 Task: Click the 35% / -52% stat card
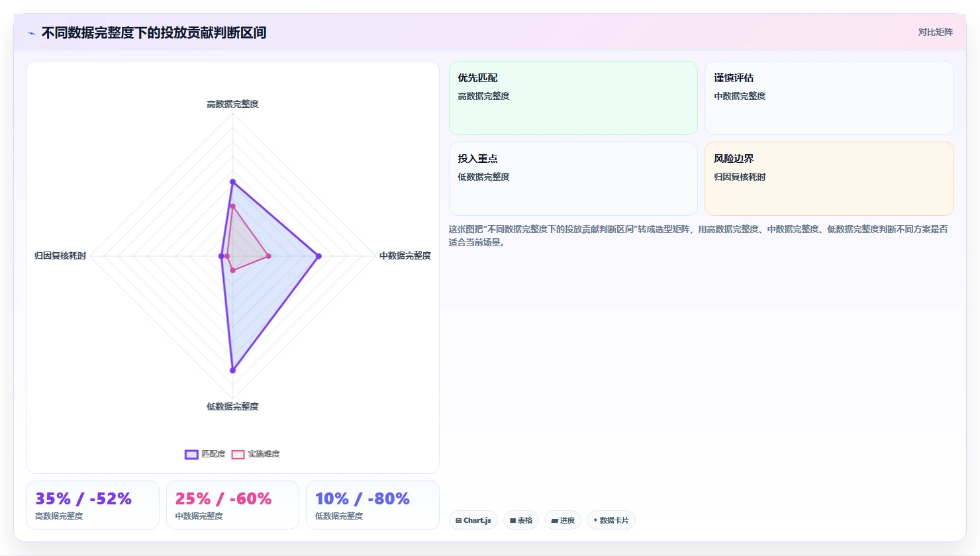[93, 505]
